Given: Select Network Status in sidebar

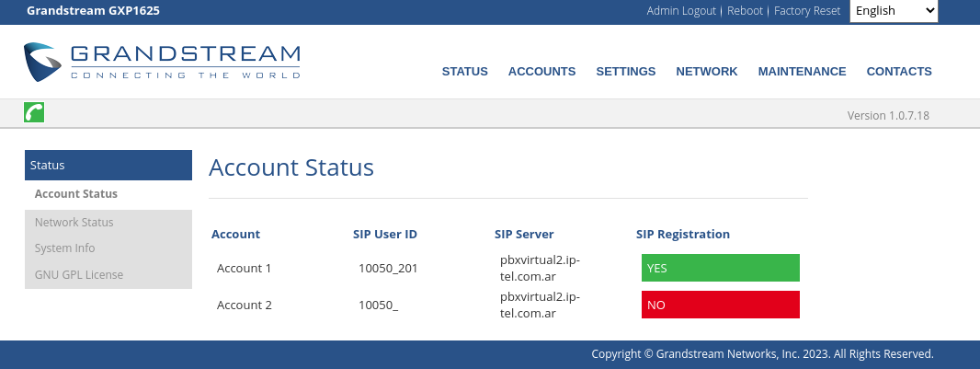Looking at the screenshot, I should (74, 222).
